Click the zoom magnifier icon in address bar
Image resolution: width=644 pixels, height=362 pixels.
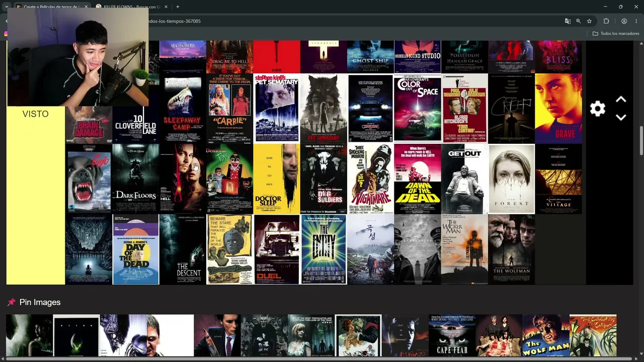coord(579,21)
